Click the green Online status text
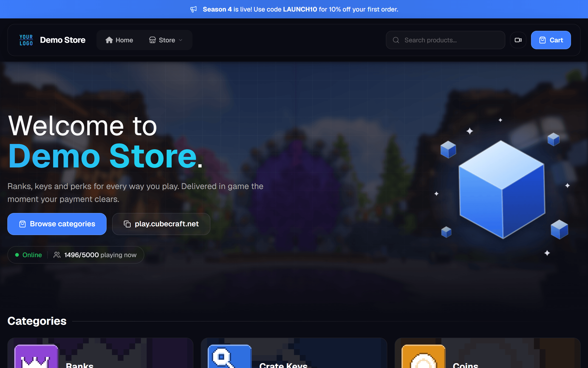The image size is (588, 368). [32, 255]
